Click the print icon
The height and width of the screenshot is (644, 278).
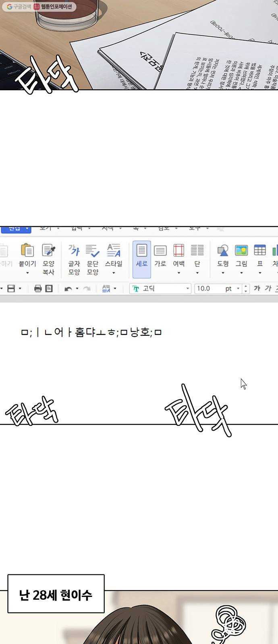[38, 289]
